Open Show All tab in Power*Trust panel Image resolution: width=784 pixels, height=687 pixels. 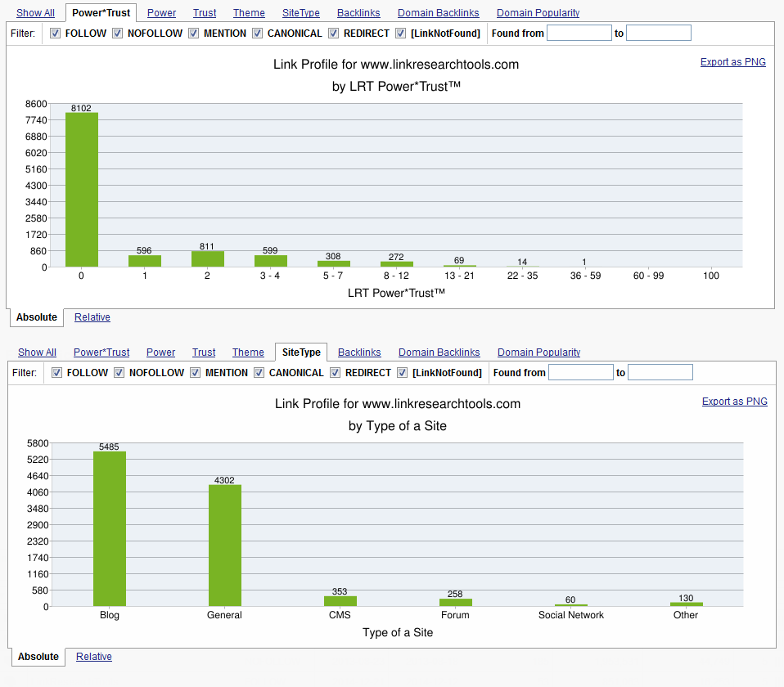(35, 13)
